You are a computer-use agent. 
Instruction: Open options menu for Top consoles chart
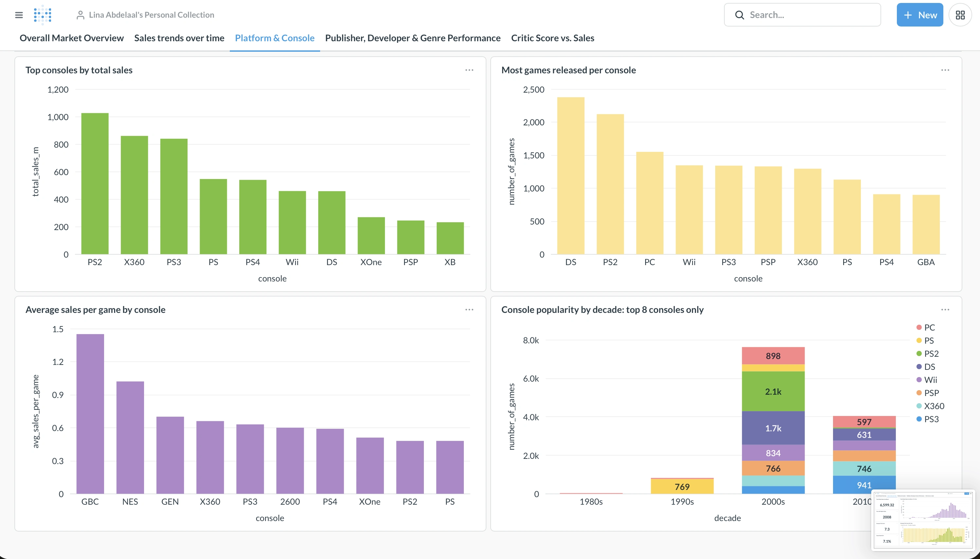[469, 70]
